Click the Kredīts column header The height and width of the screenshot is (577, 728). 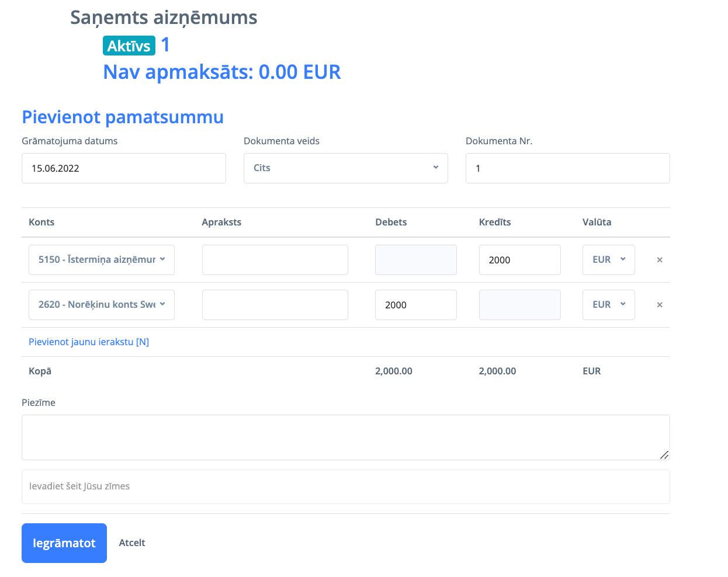[x=495, y=222]
